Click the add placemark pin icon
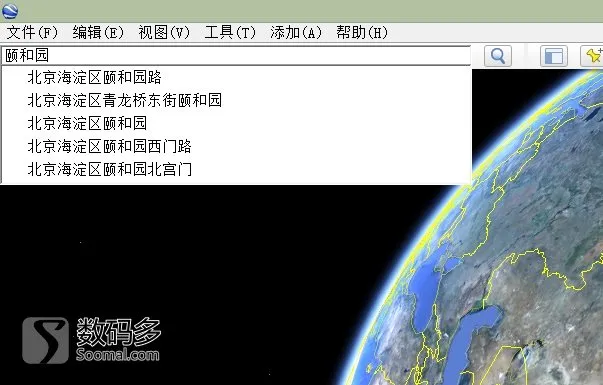 point(592,56)
